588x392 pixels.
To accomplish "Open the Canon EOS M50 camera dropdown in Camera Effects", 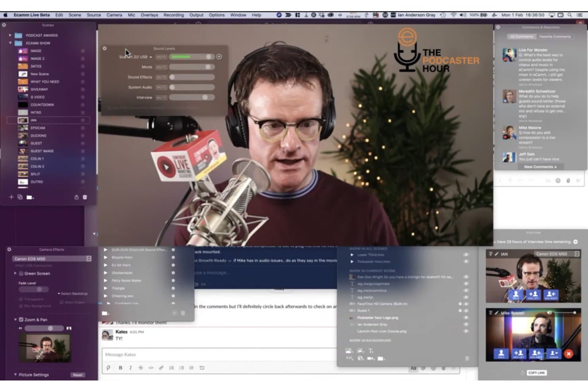I will click(x=52, y=259).
